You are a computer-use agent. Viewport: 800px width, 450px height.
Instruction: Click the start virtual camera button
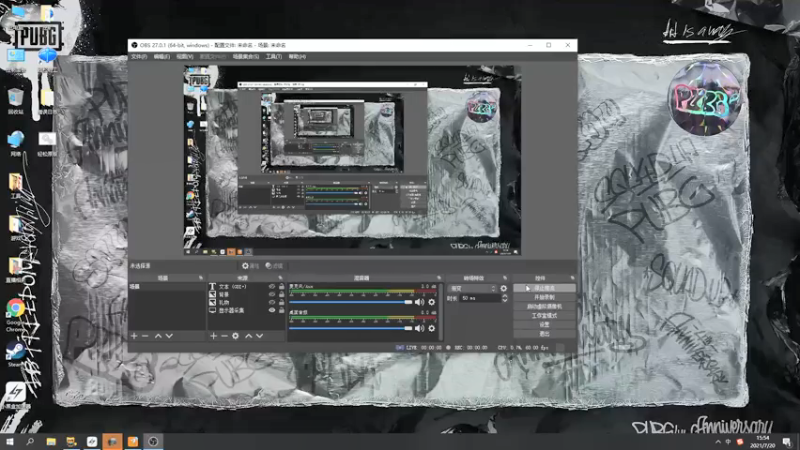(x=544, y=307)
